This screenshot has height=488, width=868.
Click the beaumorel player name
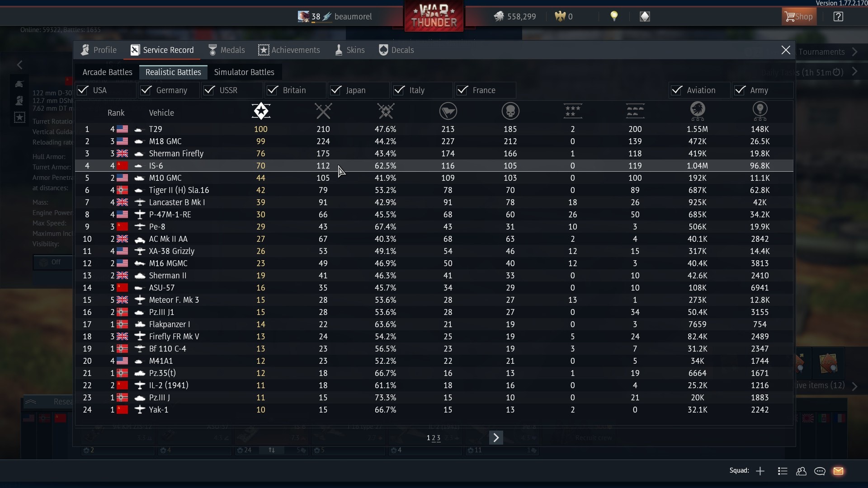coord(353,17)
